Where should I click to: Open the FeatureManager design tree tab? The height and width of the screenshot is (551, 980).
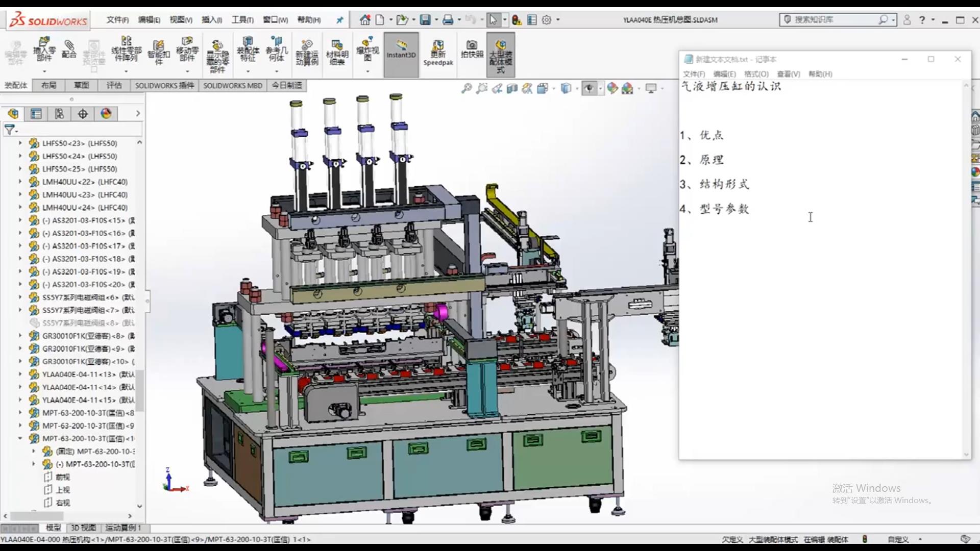tap(13, 114)
